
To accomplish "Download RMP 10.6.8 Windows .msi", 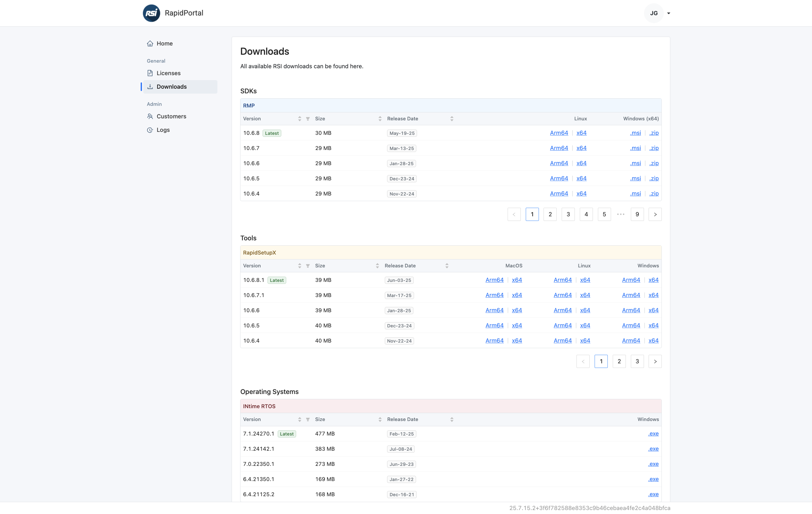I will pos(635,133).
